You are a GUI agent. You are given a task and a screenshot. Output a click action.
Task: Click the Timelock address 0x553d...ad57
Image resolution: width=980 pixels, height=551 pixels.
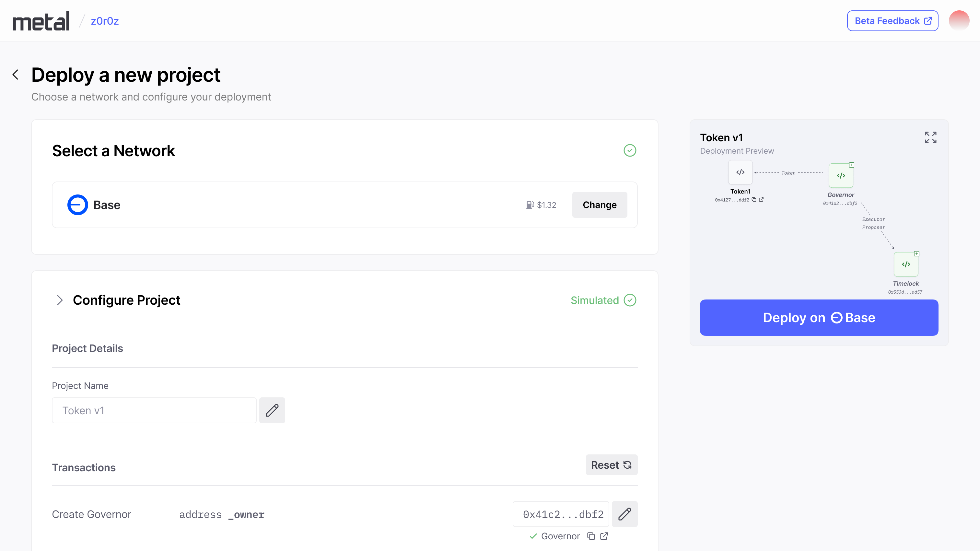pyautogui.click(x=905, y=292)
